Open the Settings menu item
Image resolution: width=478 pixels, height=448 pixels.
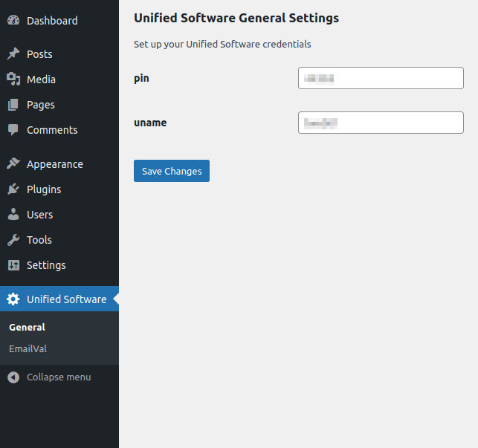pyautogui.click(x=59, y=265)
